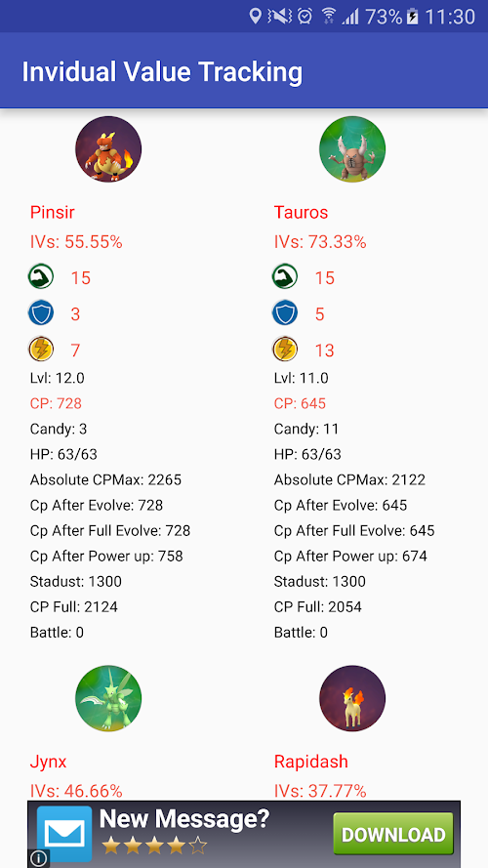
Task: Select the Tauros name label
Action: coord(301,213)
